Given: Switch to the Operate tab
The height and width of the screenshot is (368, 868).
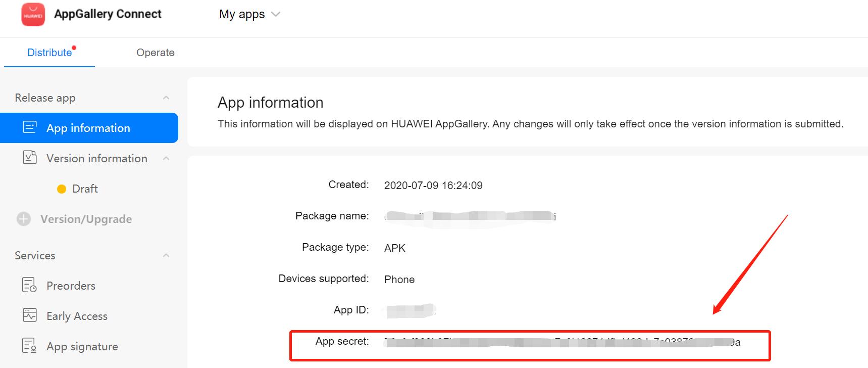Looking at the screenshot, I should tap(156, 53).
